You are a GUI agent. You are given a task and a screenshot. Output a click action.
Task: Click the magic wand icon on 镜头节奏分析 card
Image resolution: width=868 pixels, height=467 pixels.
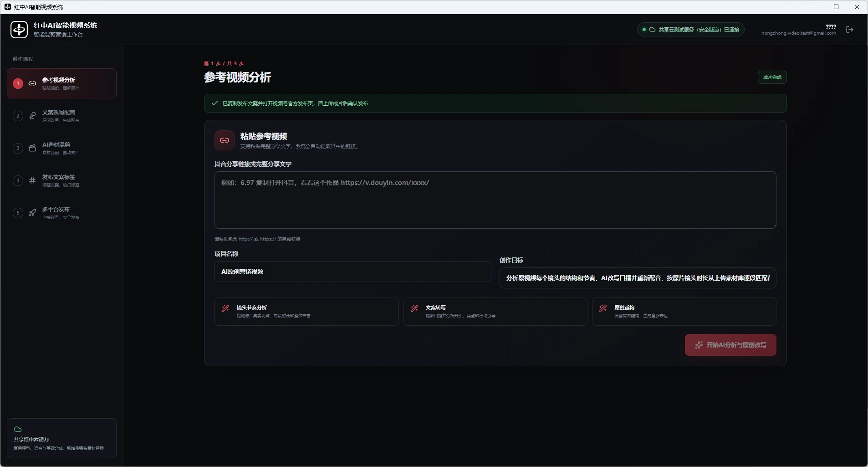point(225,308)
